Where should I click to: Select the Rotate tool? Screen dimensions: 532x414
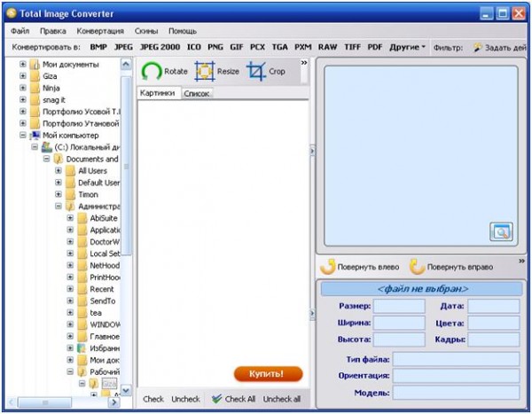click(x=164, y=71)
